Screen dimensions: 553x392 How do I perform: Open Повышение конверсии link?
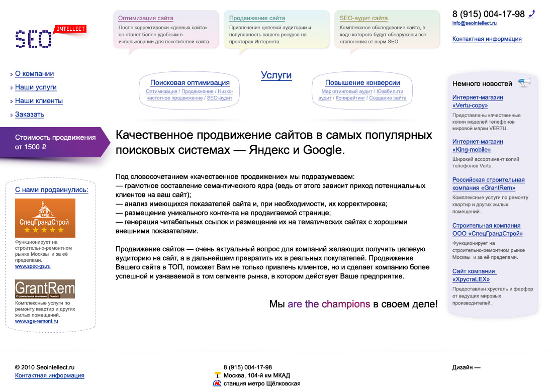coord(362,82)
